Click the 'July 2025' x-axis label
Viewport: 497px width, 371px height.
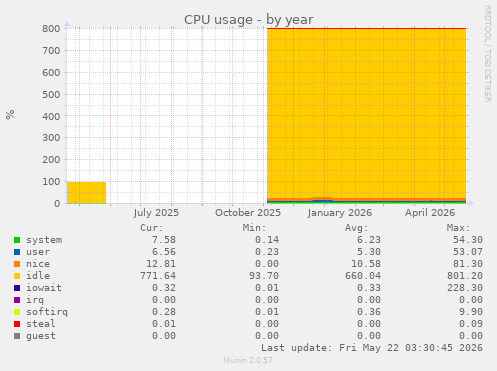156,213
